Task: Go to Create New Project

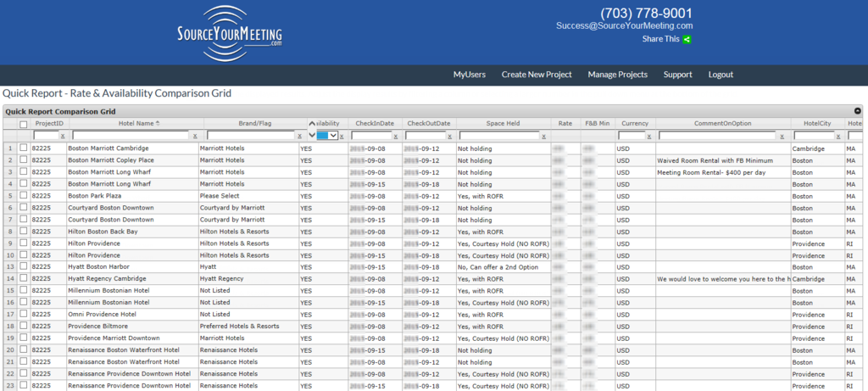Action: (536, 75)
